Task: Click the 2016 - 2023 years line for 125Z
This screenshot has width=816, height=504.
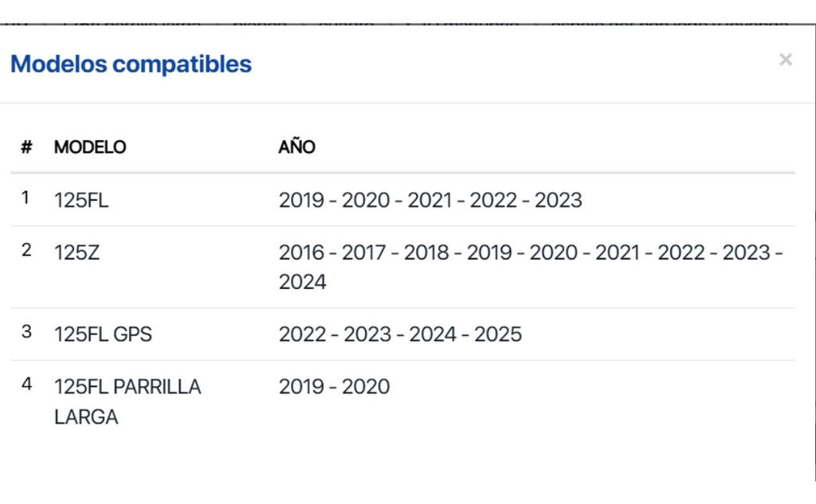Action: (x=531, y=253)
